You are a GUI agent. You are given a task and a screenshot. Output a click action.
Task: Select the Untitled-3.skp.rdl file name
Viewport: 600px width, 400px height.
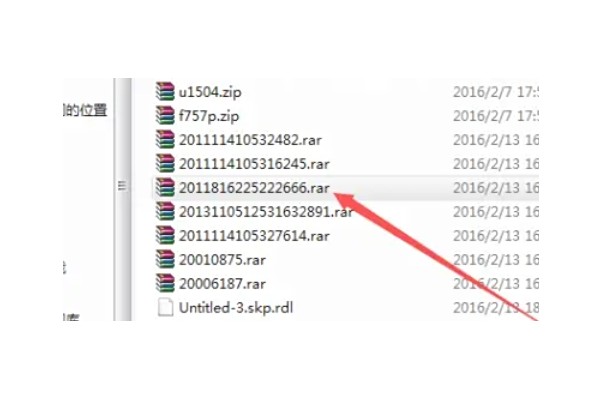click(236, 308)
